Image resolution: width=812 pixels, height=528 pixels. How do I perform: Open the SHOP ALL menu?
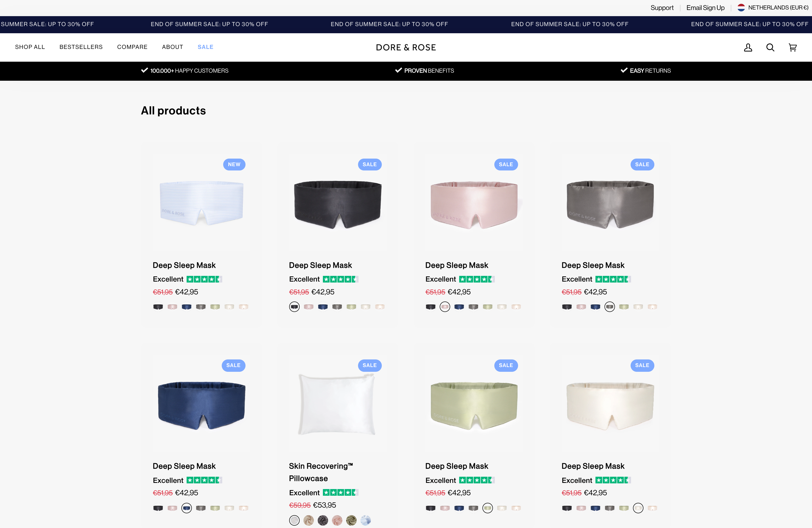click(30, 47)
